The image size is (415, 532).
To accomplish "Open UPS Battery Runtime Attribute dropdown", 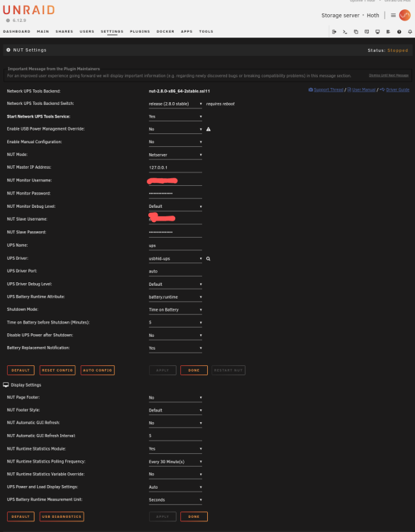I will (x=175, y=297).
